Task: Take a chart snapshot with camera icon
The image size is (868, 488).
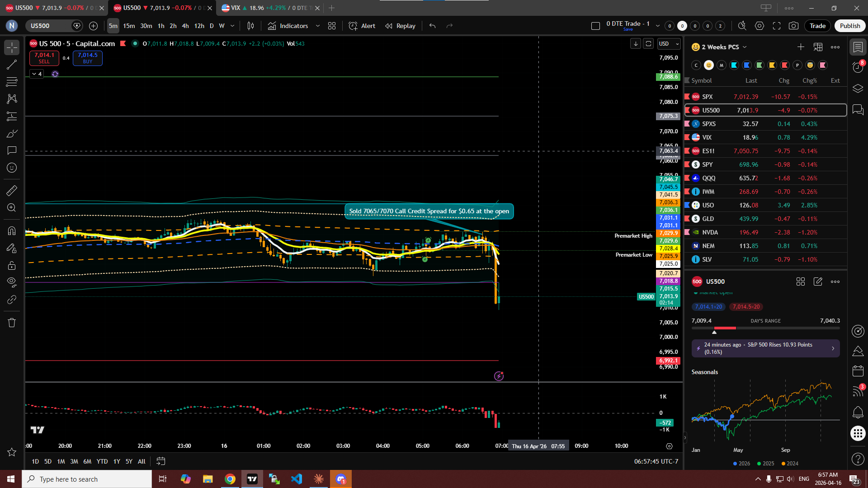Action: (793, 26)
